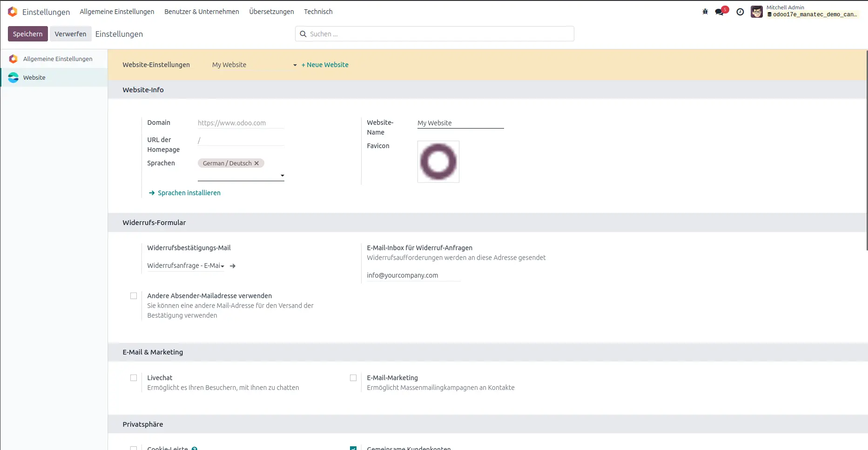
Task: Enable the E-Mail-Marketing checkbox
Action: [353, 378]
